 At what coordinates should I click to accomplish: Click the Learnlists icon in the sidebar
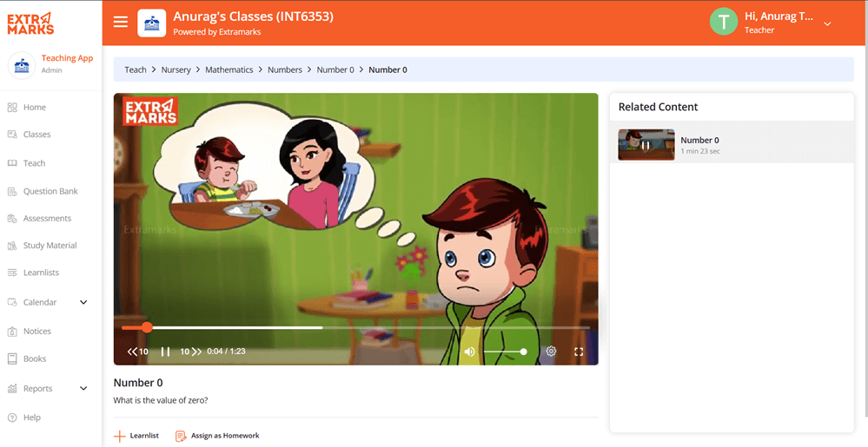(x=12, y=273)
